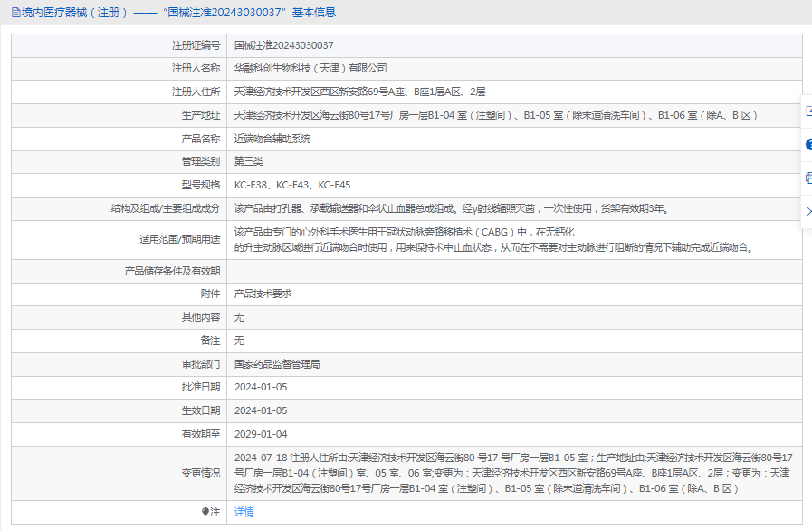Click the page title 境内医疗器械（注册）基本信息
This screenshot has height=530, width=812.
178,13
